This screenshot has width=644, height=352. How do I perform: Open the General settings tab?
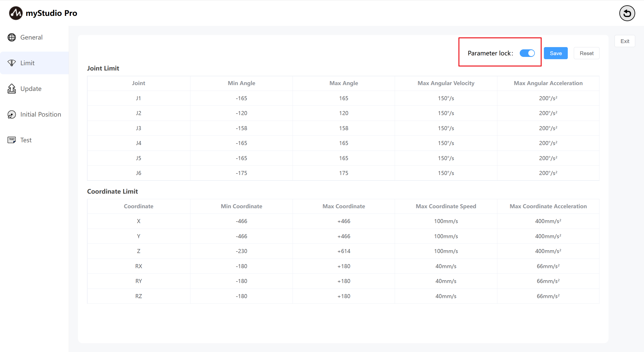pos(31,37)
